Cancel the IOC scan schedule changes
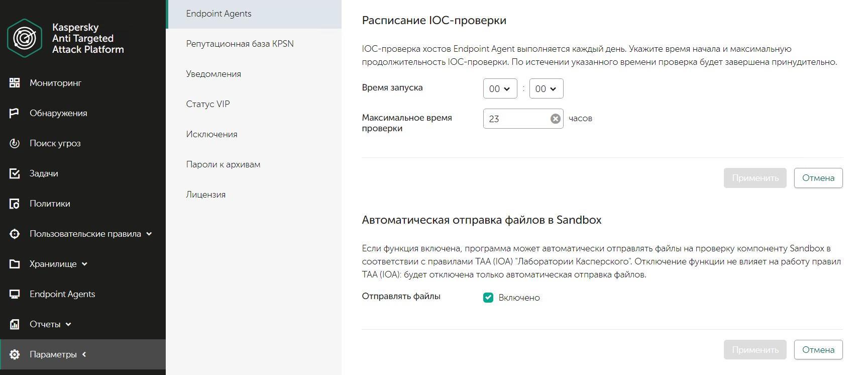868x375 pixels. (x=818, y=178)
